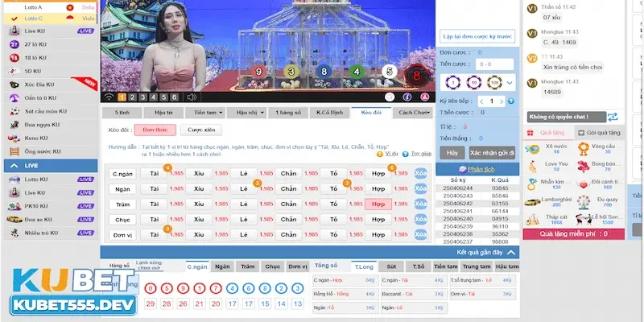Select Xỉu in the Trăm row
Image resolution: width=644 pixels, height=322 pixels.
coord(199,204)
